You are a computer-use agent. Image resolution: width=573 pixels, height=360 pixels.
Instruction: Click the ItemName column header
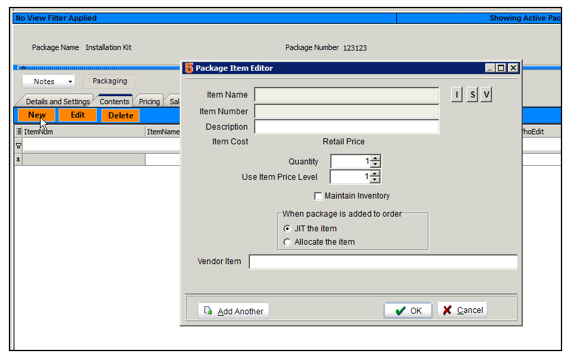163,132
